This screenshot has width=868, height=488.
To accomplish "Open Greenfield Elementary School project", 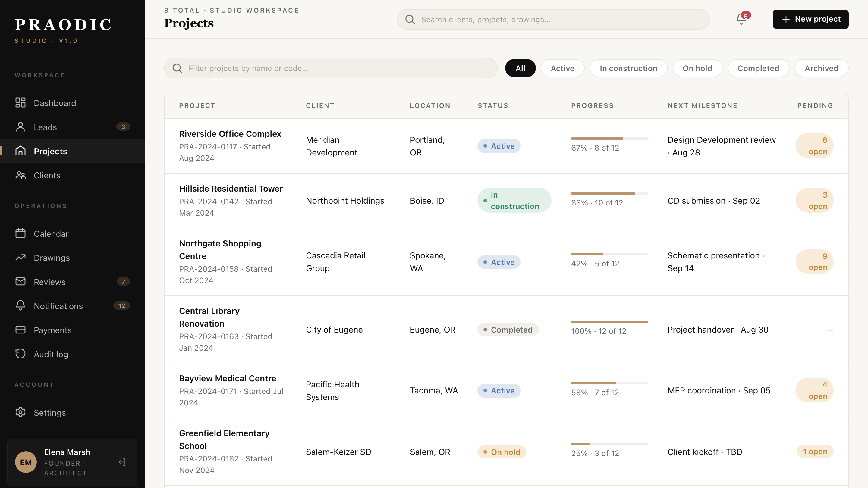I will click(224, 439).
